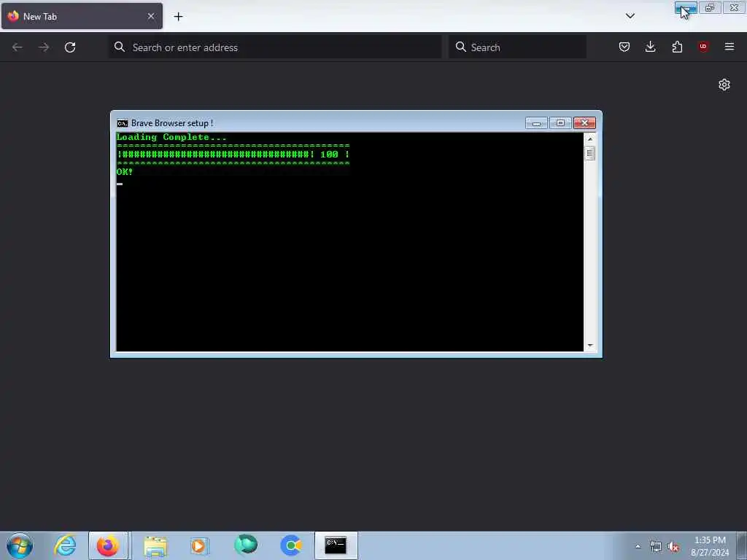Click the 'OK!' console line

(x=125, y=172)
